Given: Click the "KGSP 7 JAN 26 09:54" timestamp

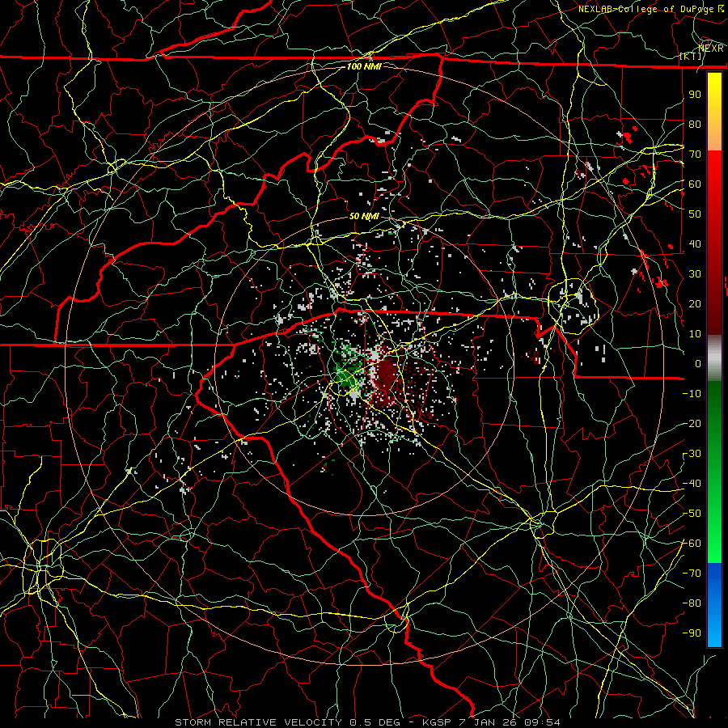Looking at the screenshot, I should 491,722.
